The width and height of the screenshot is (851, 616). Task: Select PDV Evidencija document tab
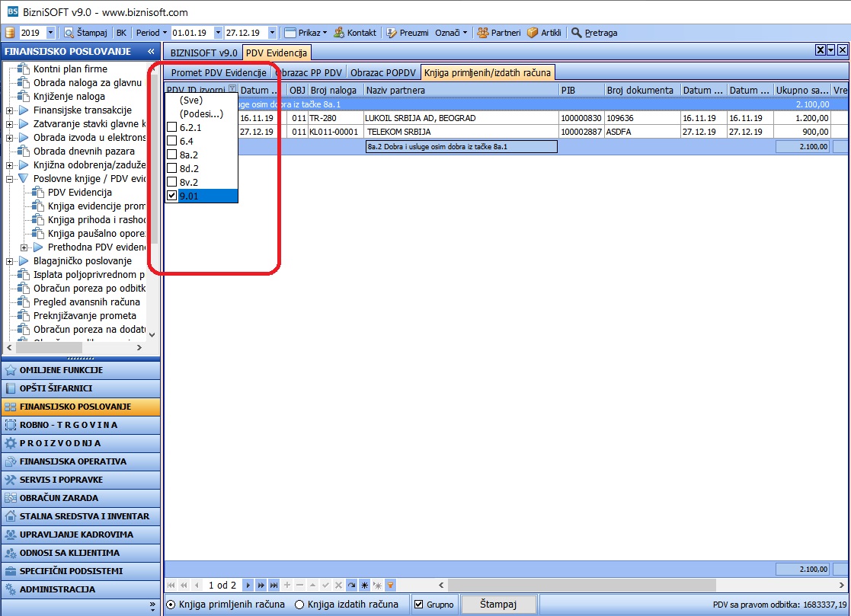pyautogui.click(x=277, y=53)
